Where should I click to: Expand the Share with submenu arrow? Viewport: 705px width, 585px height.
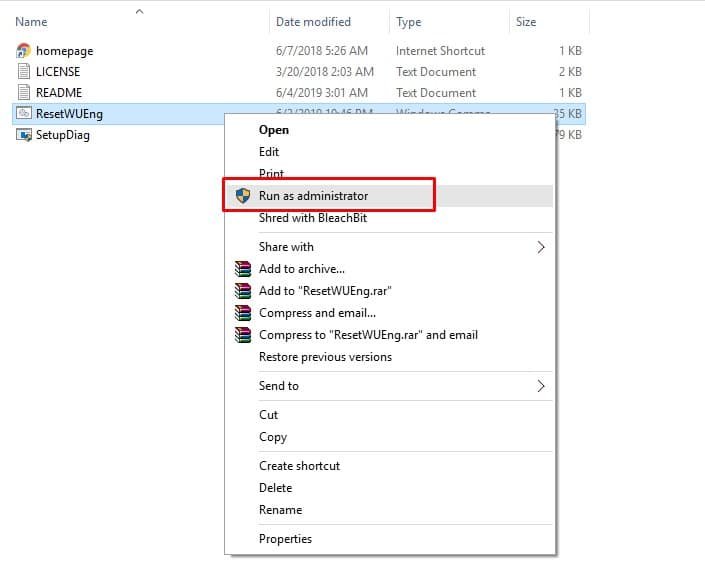[x=541, y=247]
